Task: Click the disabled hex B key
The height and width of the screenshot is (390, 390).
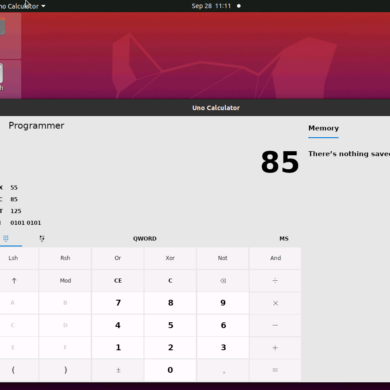Action: (x=65, y=303)
